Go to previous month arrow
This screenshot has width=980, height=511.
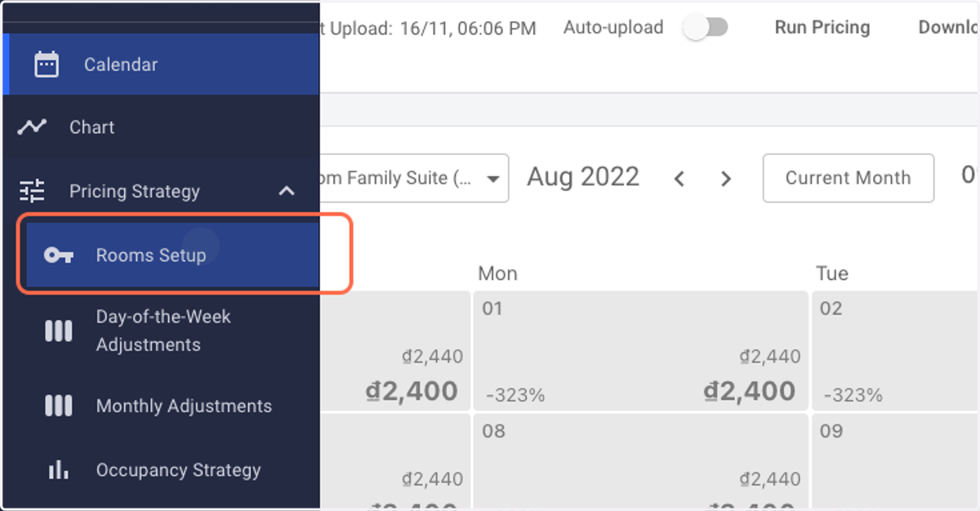click(679, 179)
